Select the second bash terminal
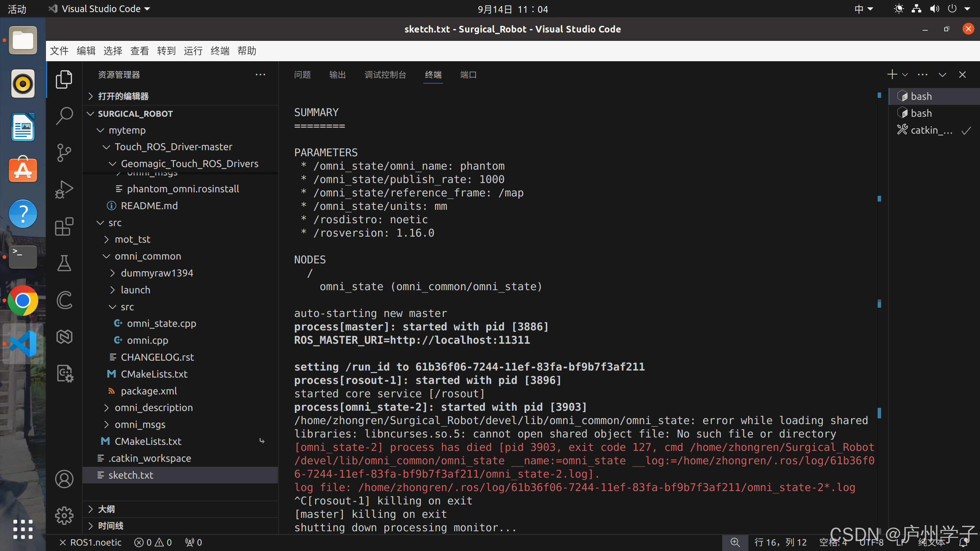This screenshot has width=980, height=551. pyautogui.click(x=921, y=113)
